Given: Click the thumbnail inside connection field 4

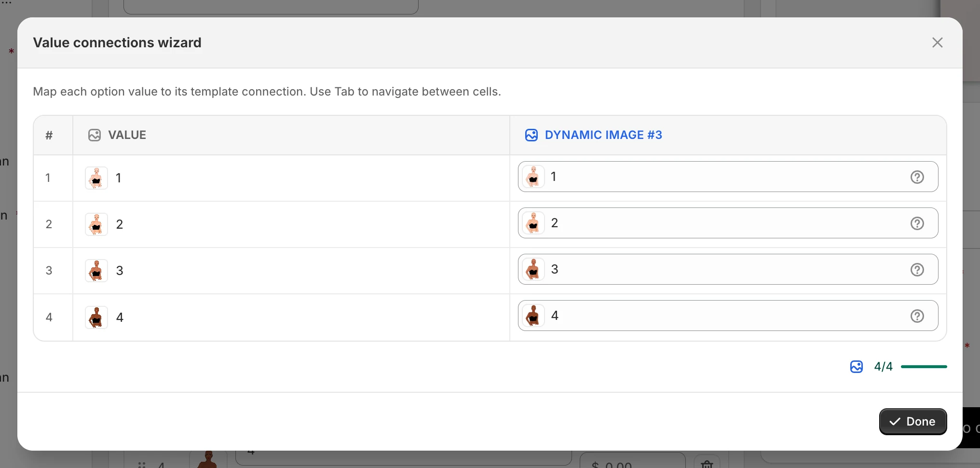Looking at the screenshot, I should pyautogui.click(x=533, y=316).
